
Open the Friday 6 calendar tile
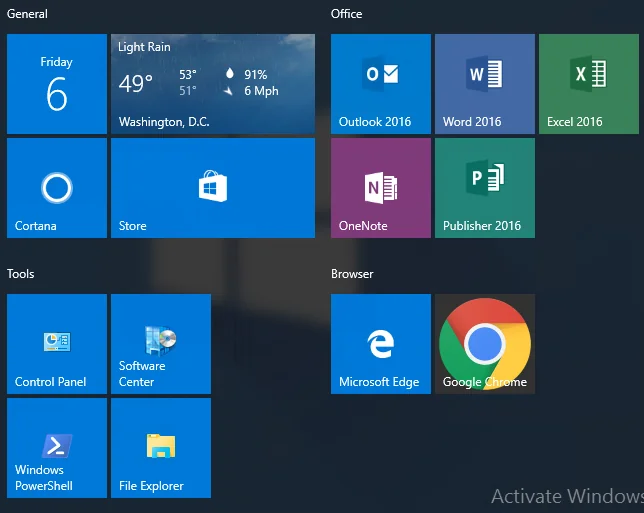[57, 84]
